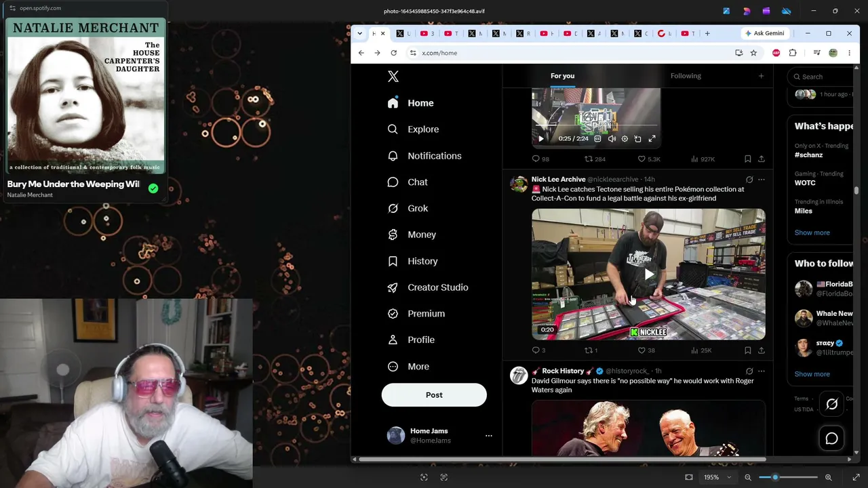Screen dimensions: 868x488
Task: Open Profile in X sidebar
Action: 412,340
